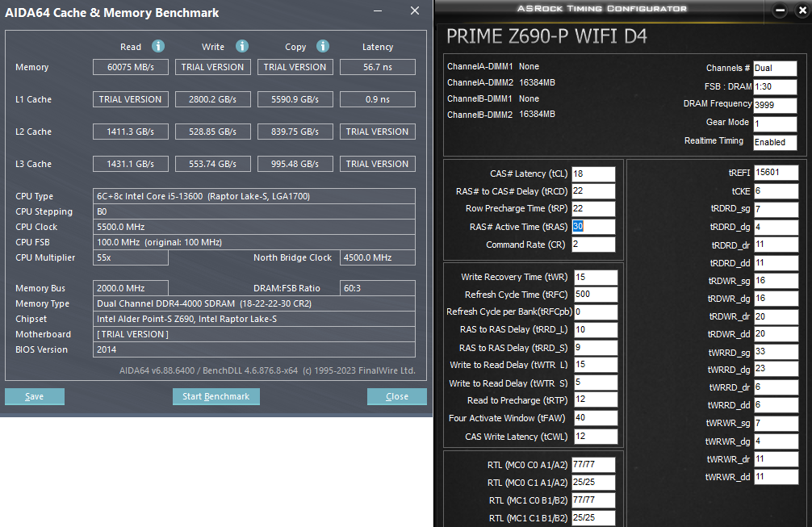Click Four Activate Window (tFAW) field

(596, 418)
